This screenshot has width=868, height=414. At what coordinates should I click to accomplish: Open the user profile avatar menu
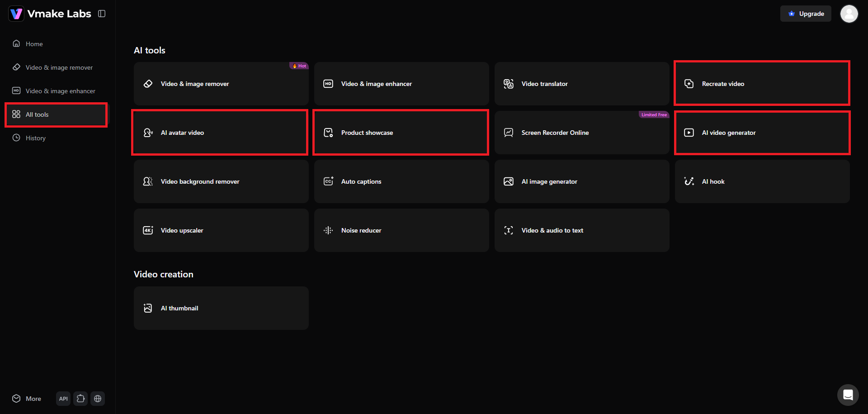849,14
